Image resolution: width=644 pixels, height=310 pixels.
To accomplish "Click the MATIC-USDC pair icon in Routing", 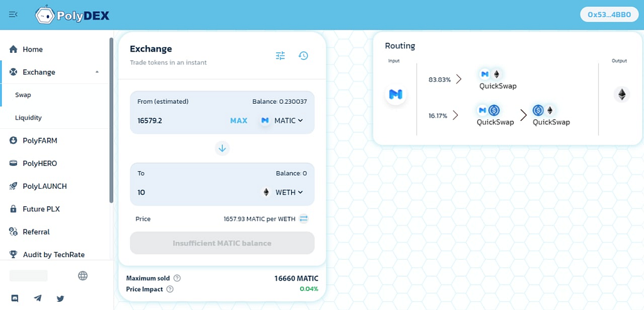I will (x=489, y=110).
